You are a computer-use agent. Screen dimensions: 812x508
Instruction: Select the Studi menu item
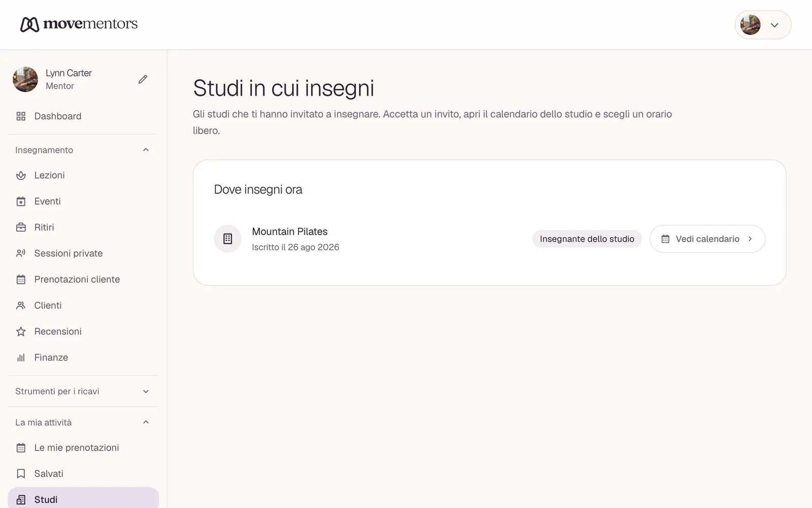[x=83, y=498]
